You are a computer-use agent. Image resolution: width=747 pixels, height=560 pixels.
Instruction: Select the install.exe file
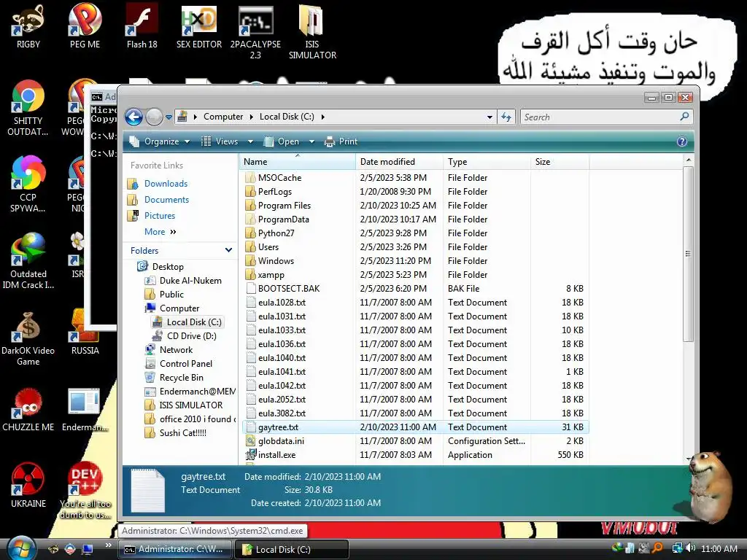[276, 455]
